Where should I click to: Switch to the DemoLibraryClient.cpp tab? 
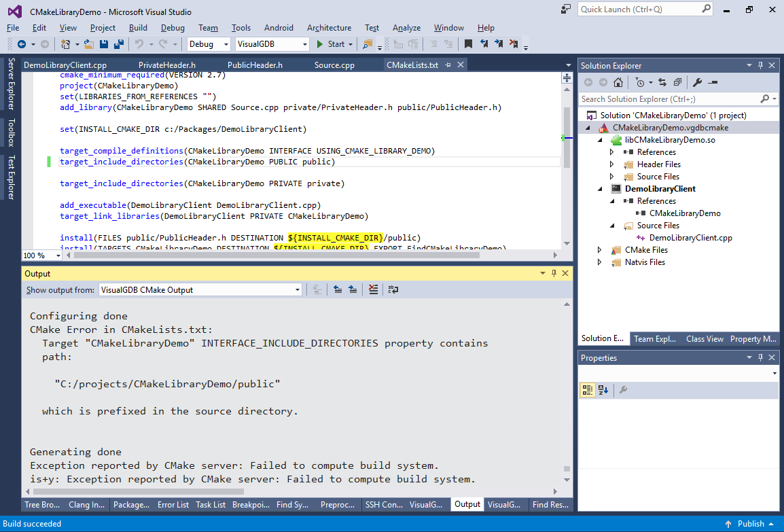coord(65,65)
